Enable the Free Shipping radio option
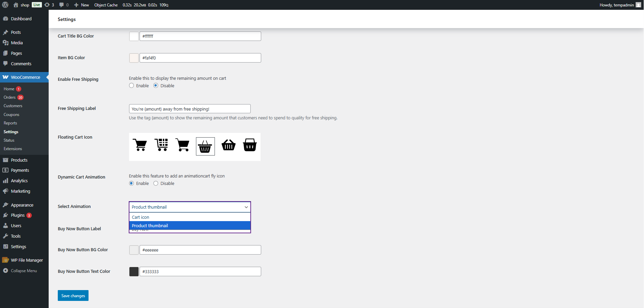The width and height of the screenshot is (644, 308). pos(131,86)
